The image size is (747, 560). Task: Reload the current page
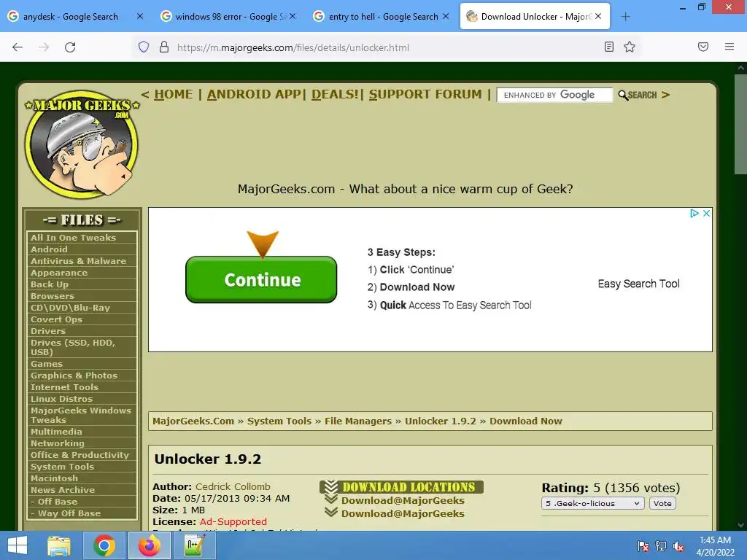coord(70,47)
